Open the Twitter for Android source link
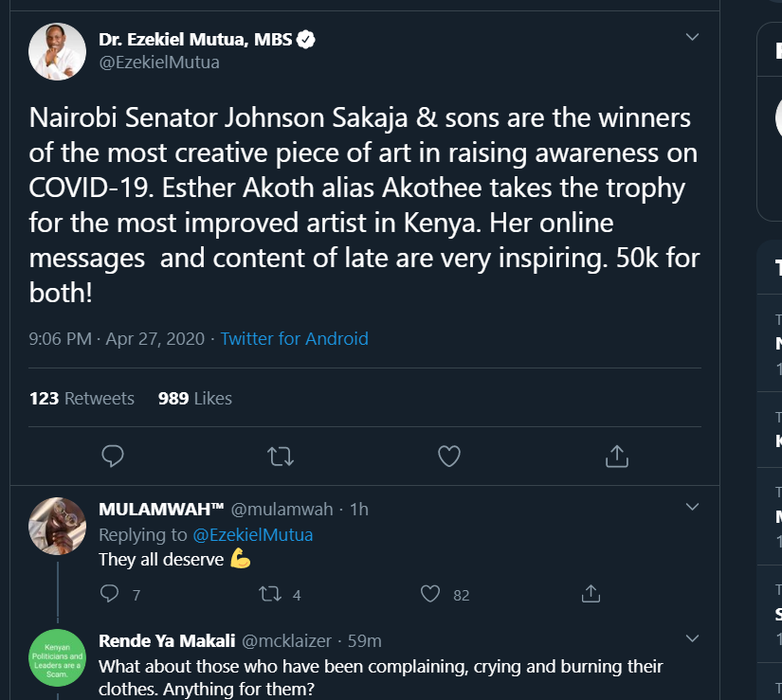 pos(294,338)
